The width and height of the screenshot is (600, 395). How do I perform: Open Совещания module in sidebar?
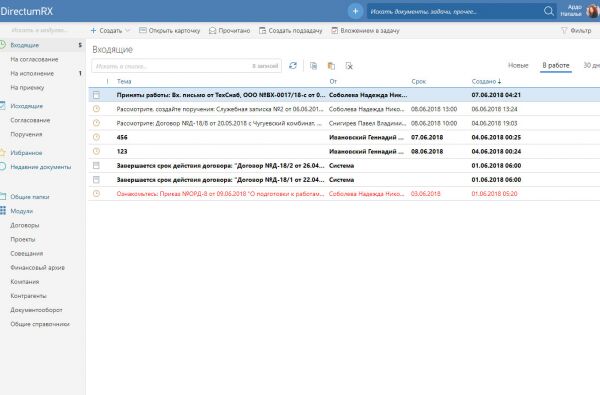pyautogui.click(x=26, y=253)
